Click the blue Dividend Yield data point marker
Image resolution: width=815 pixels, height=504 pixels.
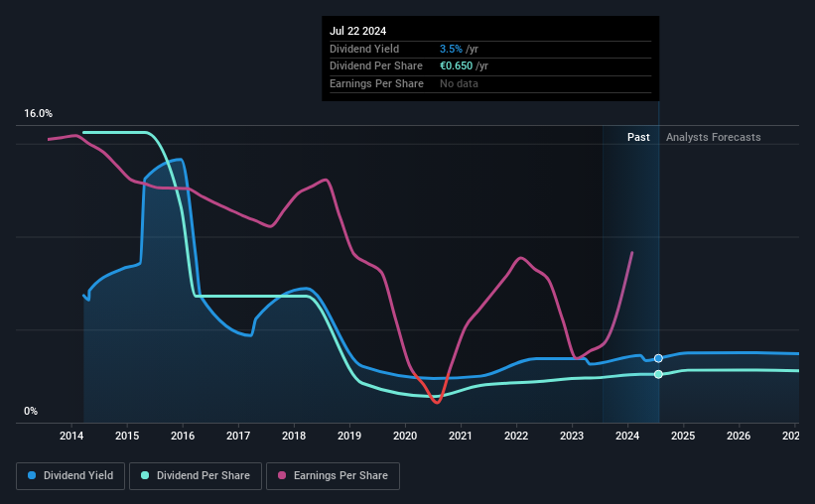click(658, 358)
